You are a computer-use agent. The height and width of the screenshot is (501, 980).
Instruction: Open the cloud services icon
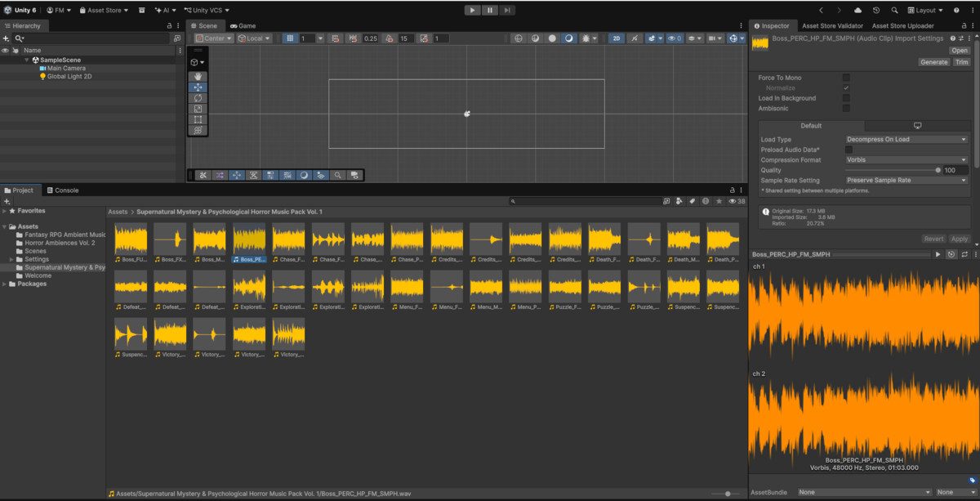point(857,11)
